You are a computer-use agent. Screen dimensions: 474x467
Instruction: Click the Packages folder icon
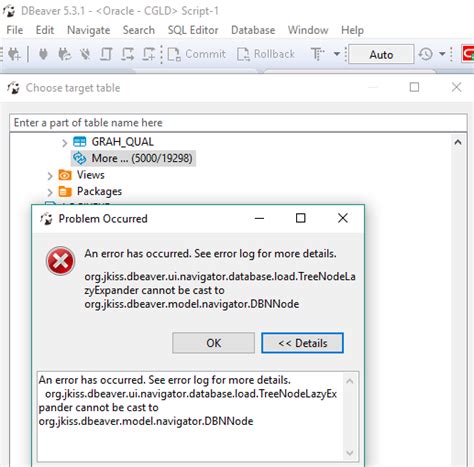tap(65, 191)
